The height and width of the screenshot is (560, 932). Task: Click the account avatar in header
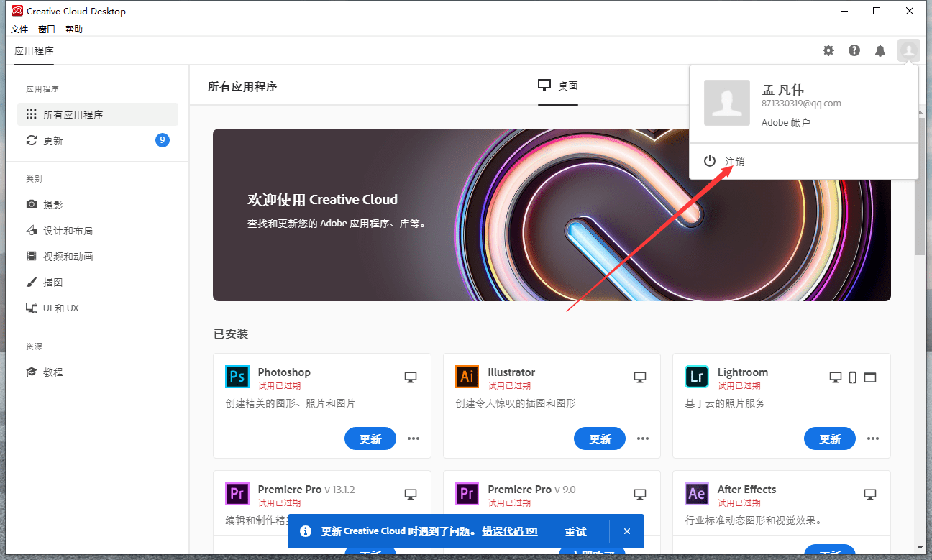pyautogui.click(x=909, y=50)
